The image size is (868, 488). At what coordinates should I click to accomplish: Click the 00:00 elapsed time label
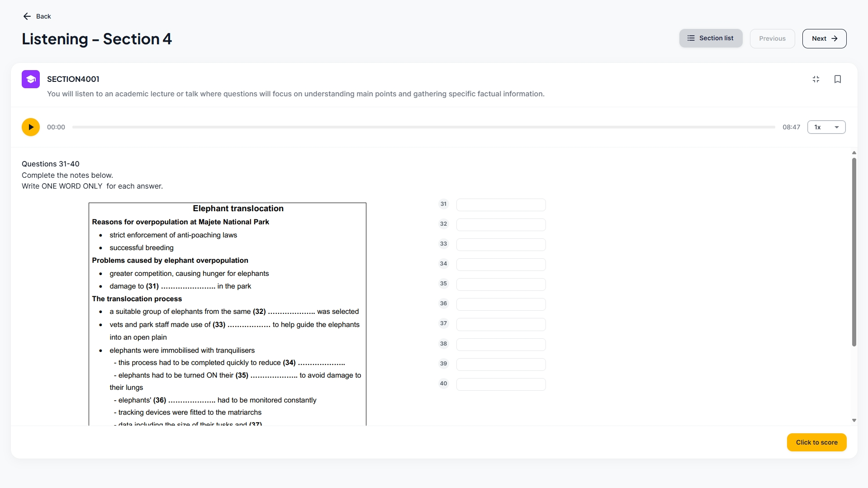point(56,127)
